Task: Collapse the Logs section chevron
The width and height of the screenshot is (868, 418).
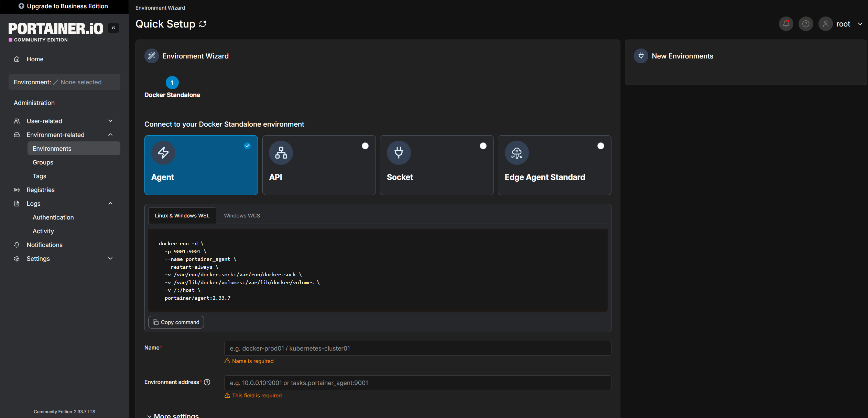Action: [110, 203]
